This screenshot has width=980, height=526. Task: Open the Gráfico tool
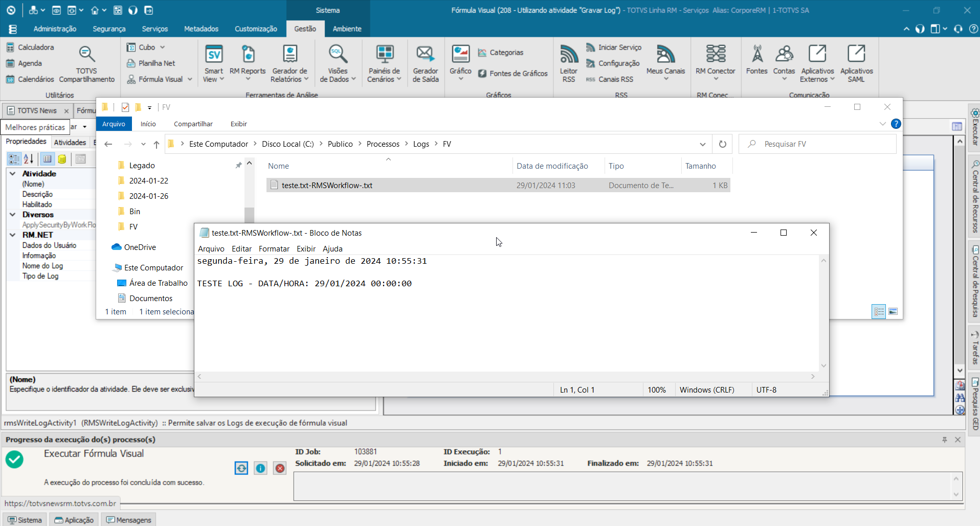[460, 63]
